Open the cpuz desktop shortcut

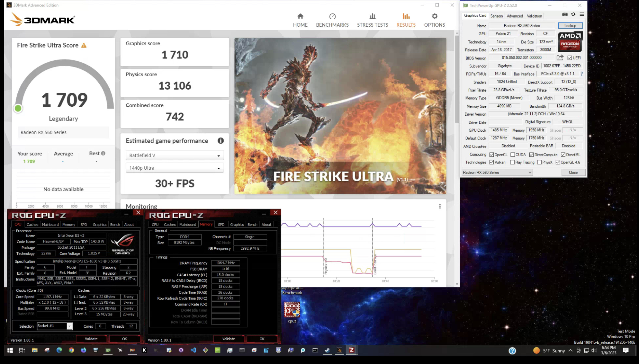(x=292, y=312)
